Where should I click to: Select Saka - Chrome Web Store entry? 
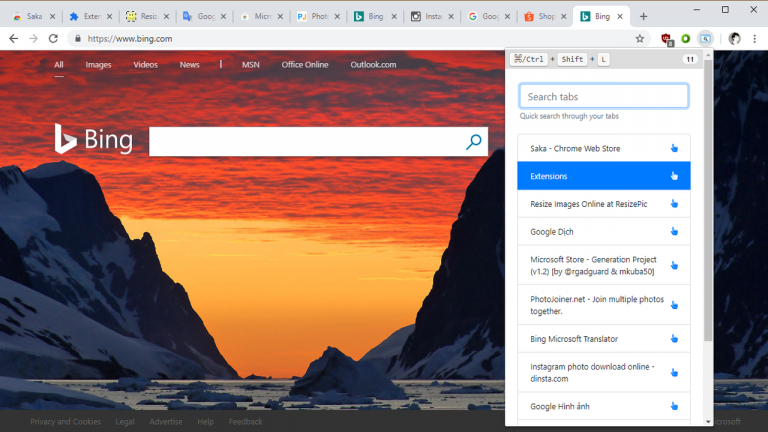tap(603, 148)
